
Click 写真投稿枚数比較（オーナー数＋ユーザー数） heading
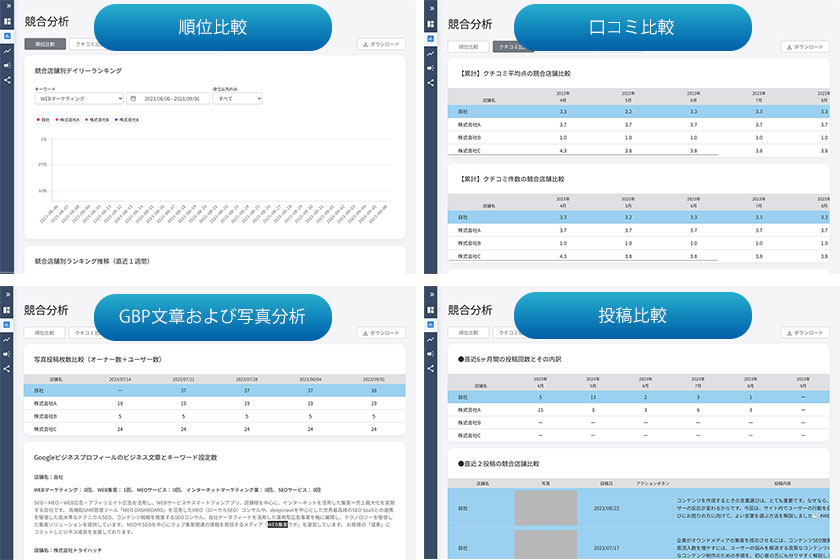point(98,360)
